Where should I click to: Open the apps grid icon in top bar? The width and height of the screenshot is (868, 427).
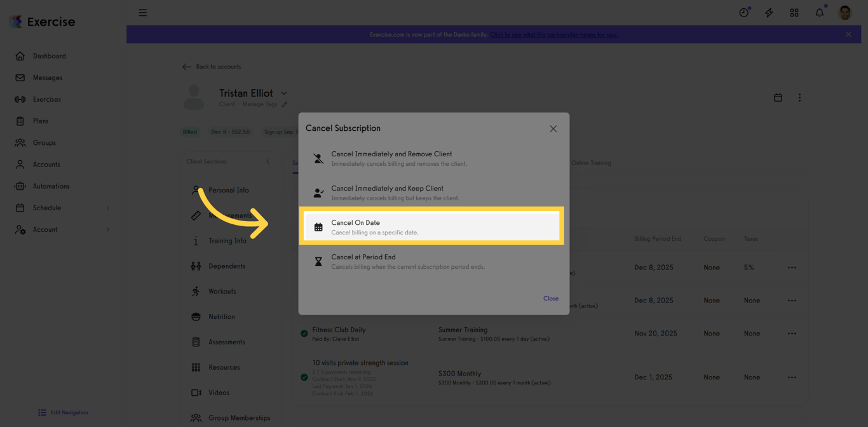794,12
